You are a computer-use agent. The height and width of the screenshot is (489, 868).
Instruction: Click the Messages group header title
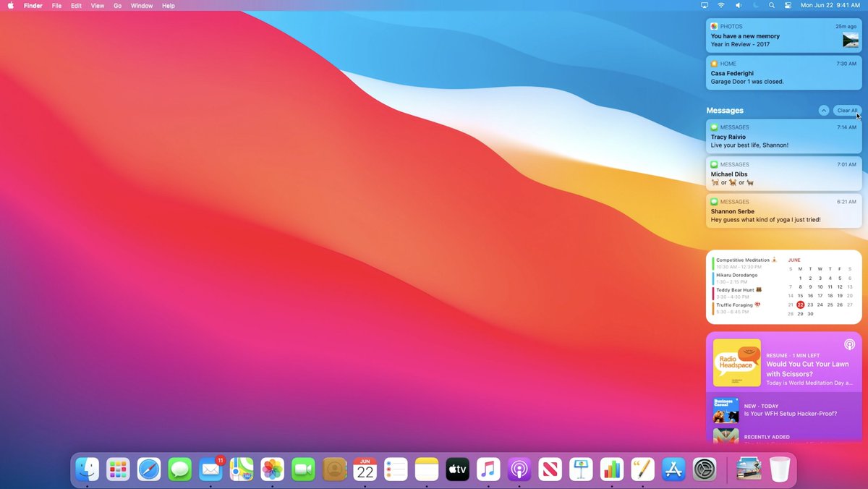point(725,111)
